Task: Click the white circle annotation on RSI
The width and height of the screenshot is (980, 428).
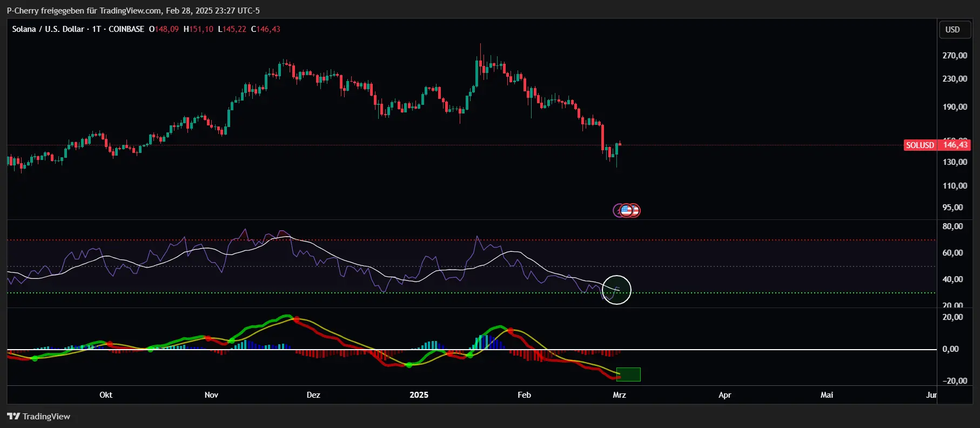Action: coord(616,290)
